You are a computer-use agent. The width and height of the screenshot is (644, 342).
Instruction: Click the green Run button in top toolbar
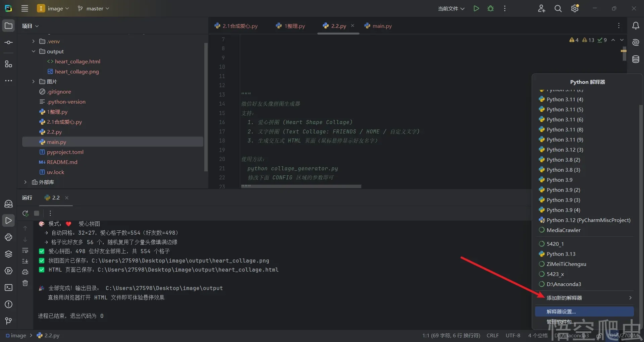(476, 8)
